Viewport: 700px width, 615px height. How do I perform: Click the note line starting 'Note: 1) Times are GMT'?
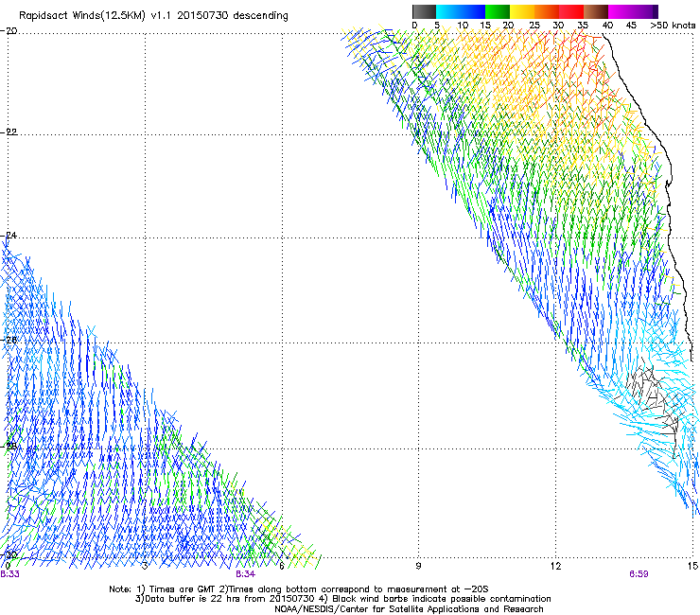click(x=299, y=589)
